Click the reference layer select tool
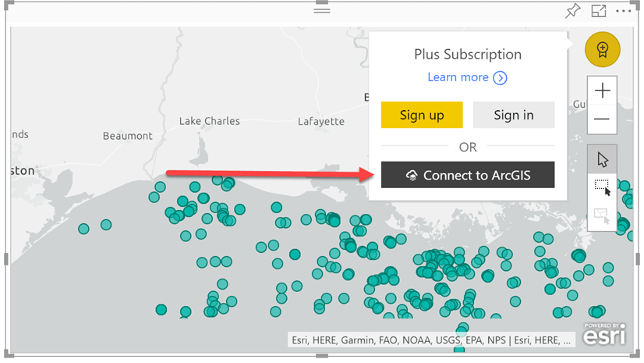The width and height of the screenshot is (644, 363). 602,215
